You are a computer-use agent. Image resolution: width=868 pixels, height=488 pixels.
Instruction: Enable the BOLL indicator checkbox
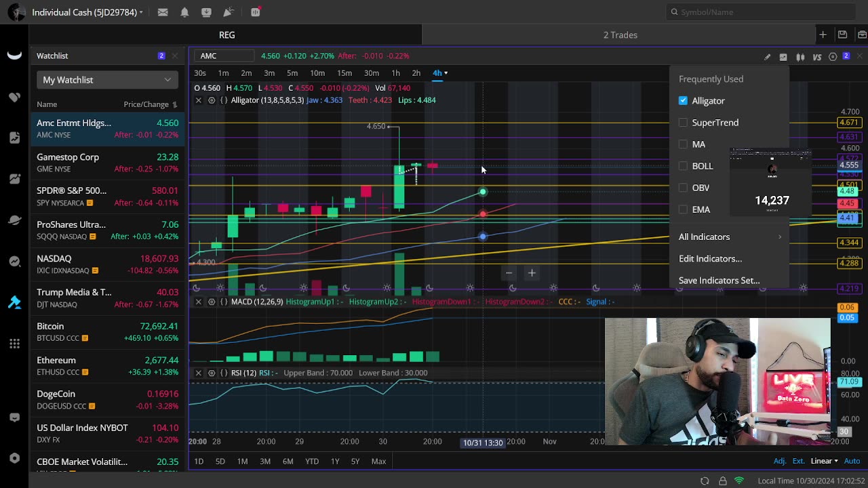coord(683,165)
